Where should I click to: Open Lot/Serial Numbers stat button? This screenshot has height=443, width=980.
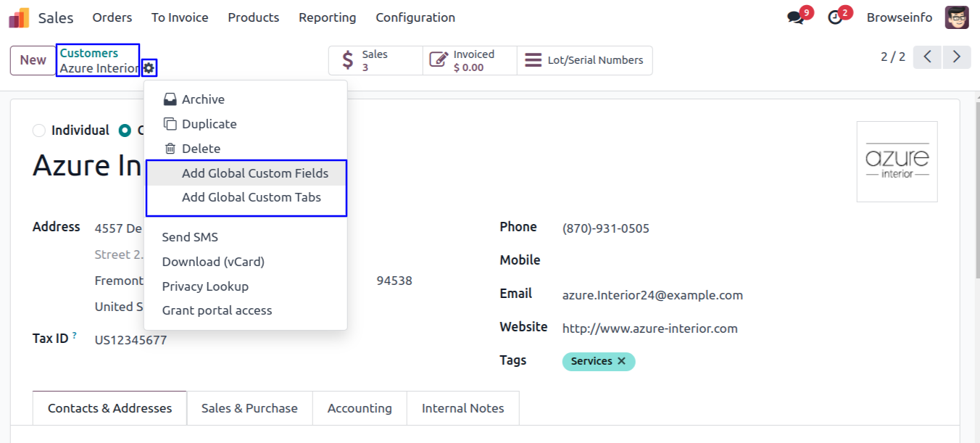pyautogui.click(x=584, y=61)
